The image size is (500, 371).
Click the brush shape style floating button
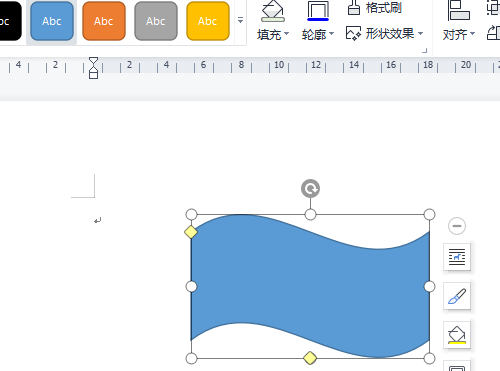457,296
